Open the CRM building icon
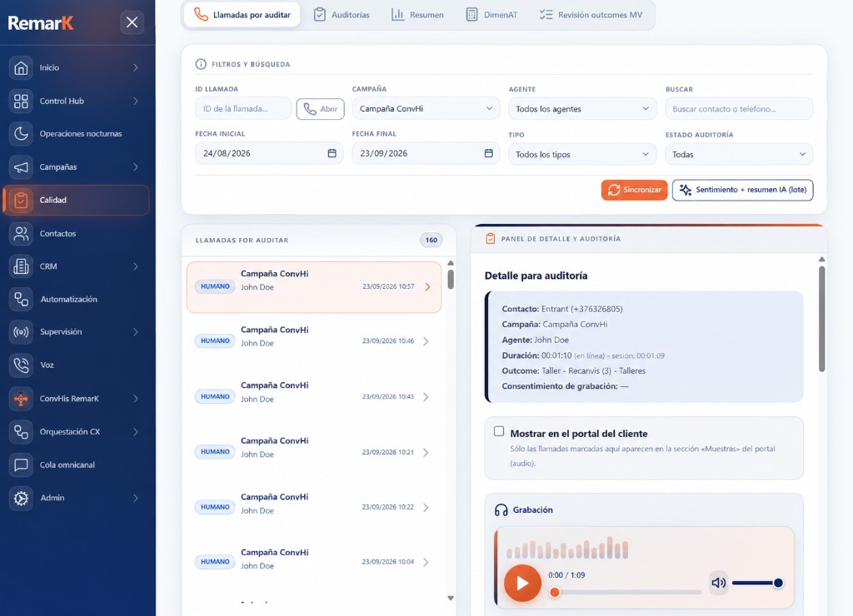 pyautogui.click(x=21, y=266)
